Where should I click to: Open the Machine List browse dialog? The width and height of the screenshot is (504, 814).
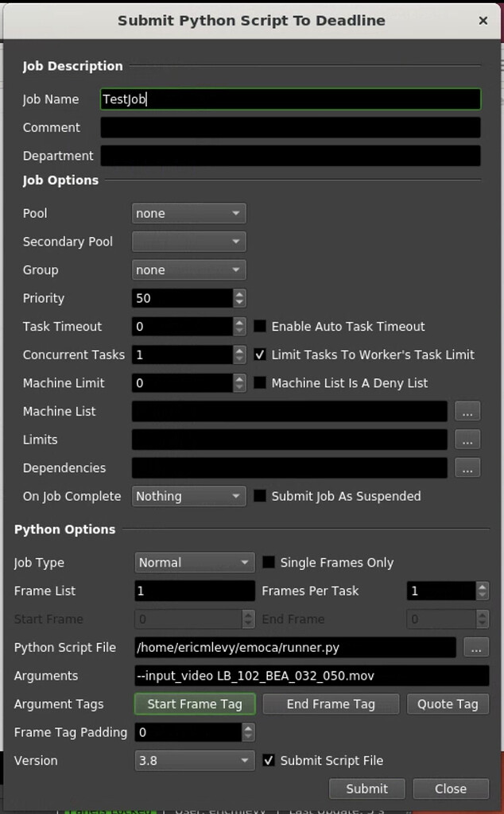(x=467, y=411)
